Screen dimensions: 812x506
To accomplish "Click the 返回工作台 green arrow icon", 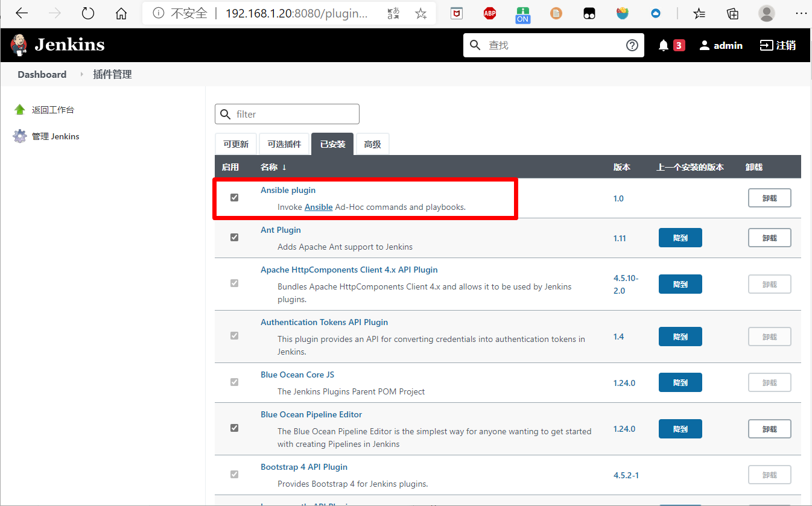I will click(20, 110).
